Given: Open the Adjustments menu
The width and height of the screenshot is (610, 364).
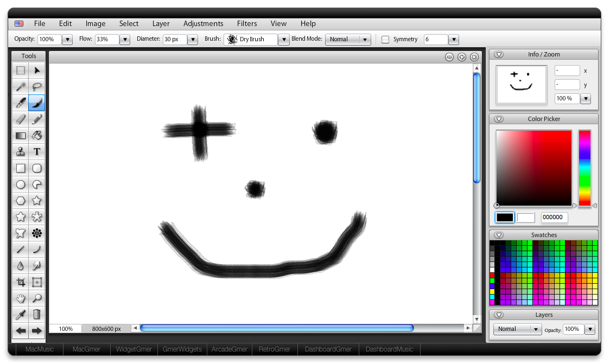Looking at the screenshot, I should [203, 23].
